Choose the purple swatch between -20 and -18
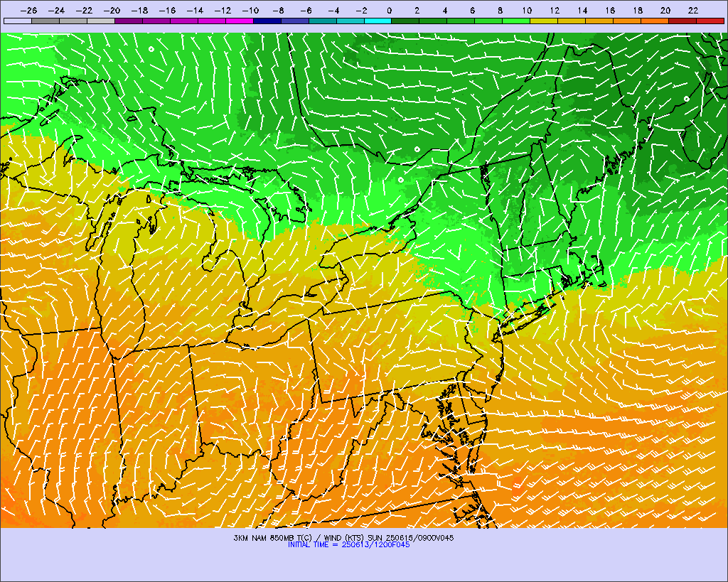Viewport: 728px width, 582px height. [129, 21]
